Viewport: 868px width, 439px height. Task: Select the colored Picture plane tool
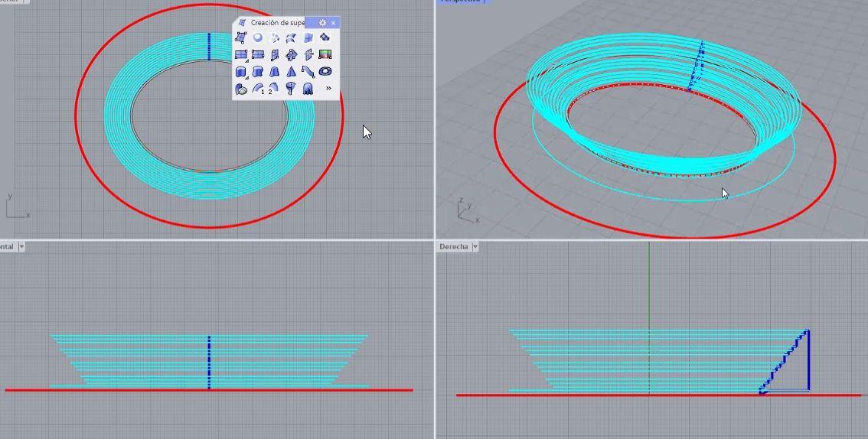tap(325, 55)
